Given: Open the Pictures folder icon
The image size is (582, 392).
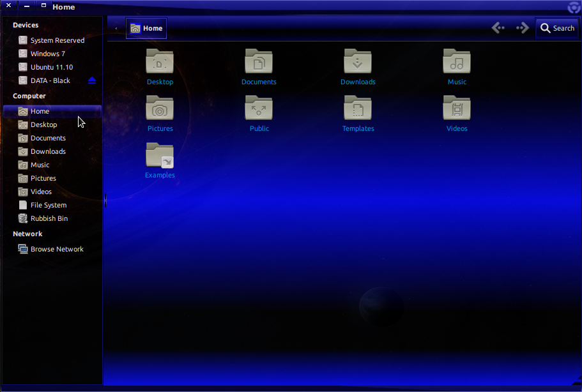Looking at the screenshot, I should pyautogui.click(x=160, y=108).
